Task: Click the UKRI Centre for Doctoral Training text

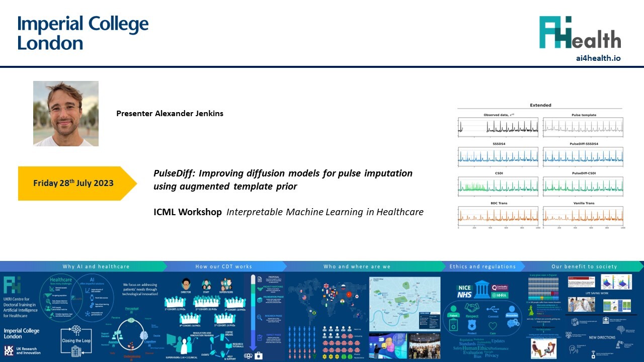Action: click(x=21, y=306)
